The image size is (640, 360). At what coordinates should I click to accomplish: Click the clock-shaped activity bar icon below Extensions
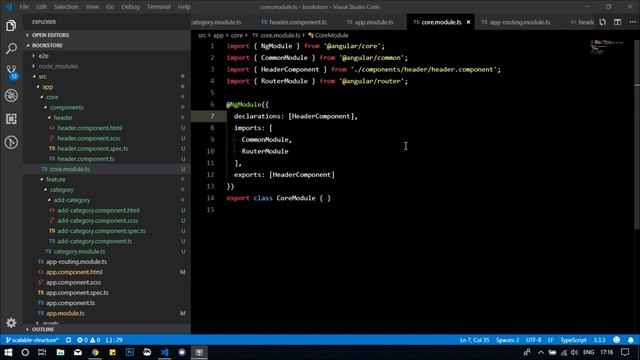(11, 142)
